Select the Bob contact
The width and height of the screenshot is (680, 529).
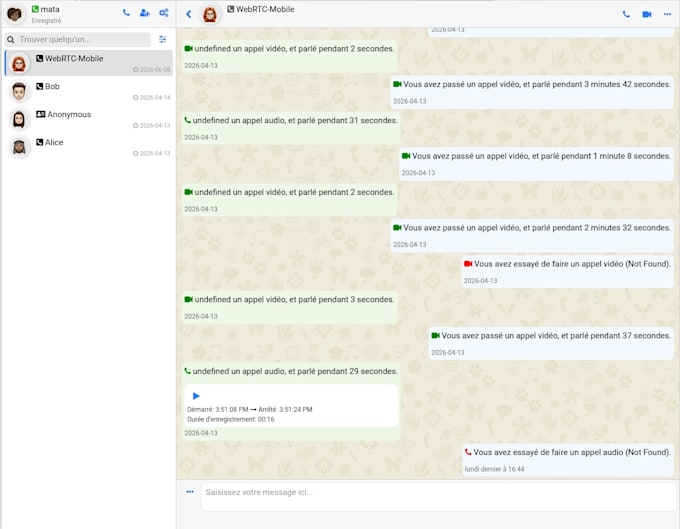[89, 91]
